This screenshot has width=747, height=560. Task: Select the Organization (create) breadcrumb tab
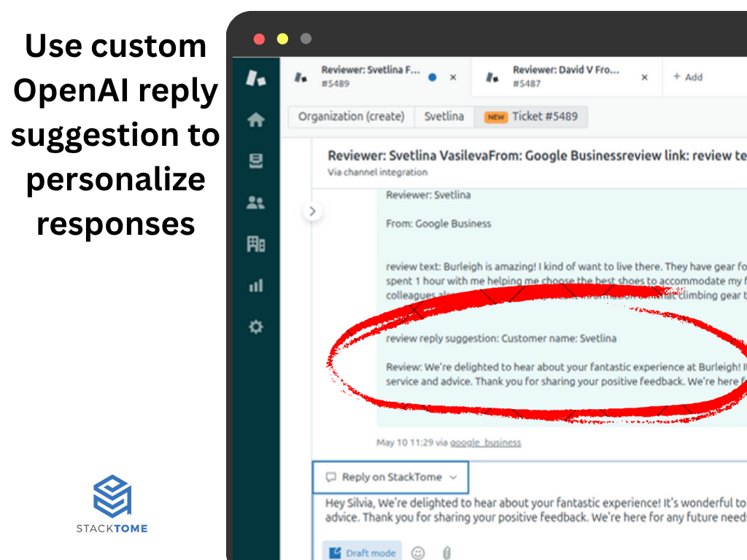(x=351, y=117)
